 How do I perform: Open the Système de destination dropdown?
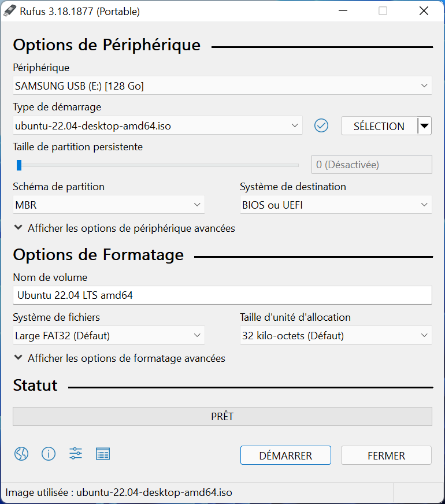[x=336, y=205]
